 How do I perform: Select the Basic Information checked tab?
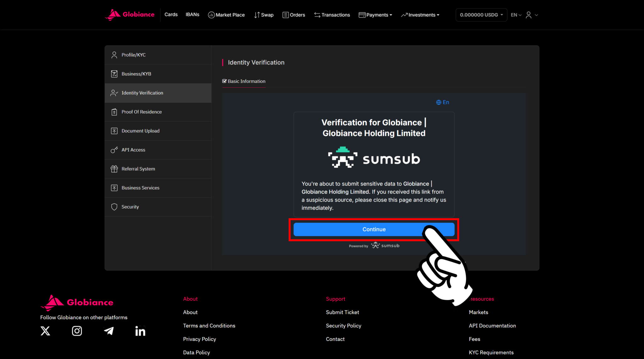click(244, 81)
